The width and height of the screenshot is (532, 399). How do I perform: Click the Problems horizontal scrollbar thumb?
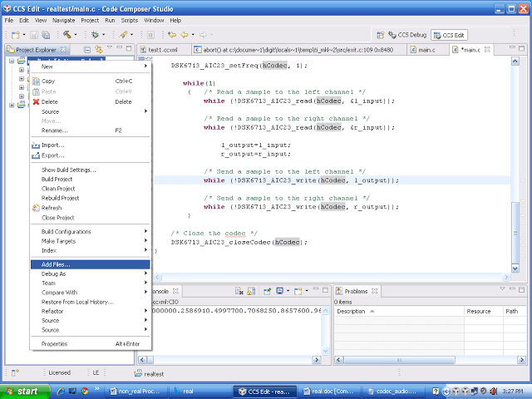click(x=399, y=360)
